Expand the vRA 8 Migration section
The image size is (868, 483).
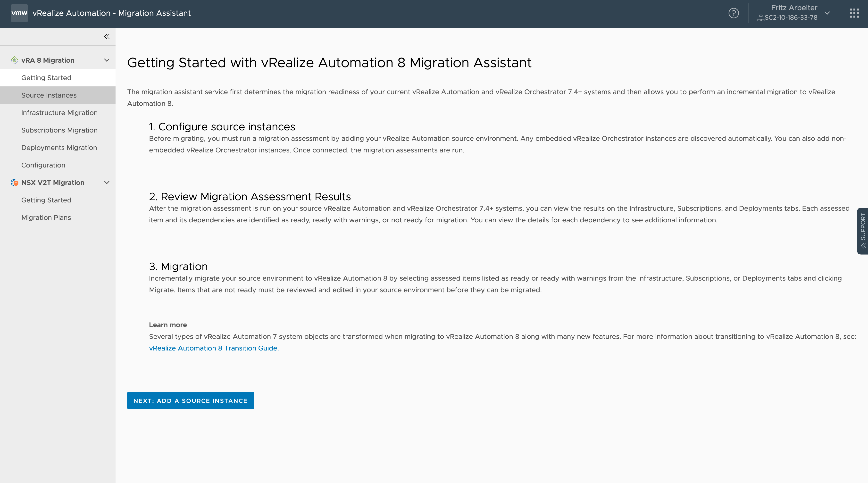click(x=106, y=60)
